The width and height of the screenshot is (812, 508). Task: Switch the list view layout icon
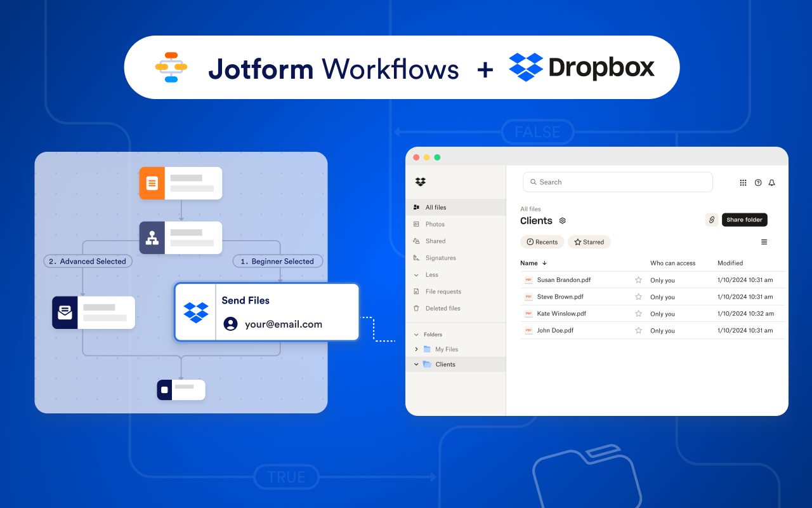764,242
